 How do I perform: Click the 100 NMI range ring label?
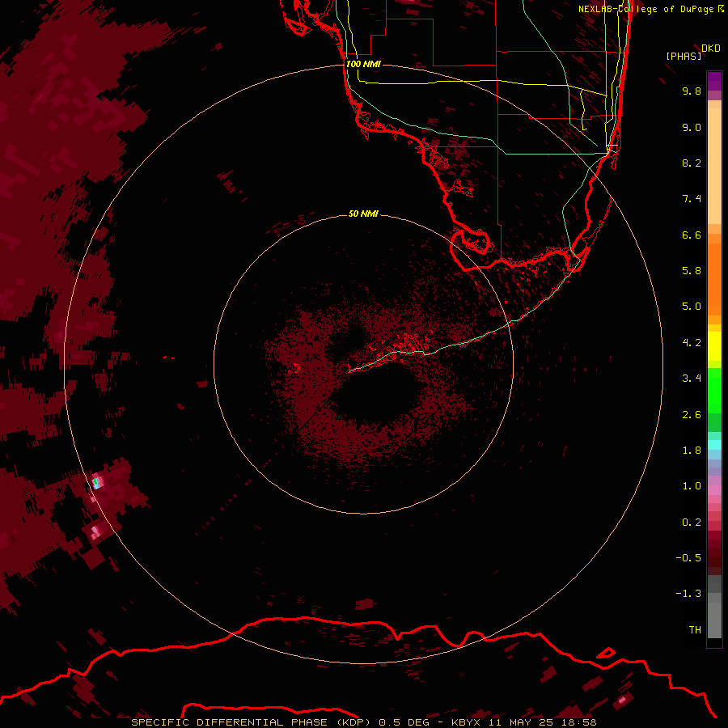pos(363,64)
